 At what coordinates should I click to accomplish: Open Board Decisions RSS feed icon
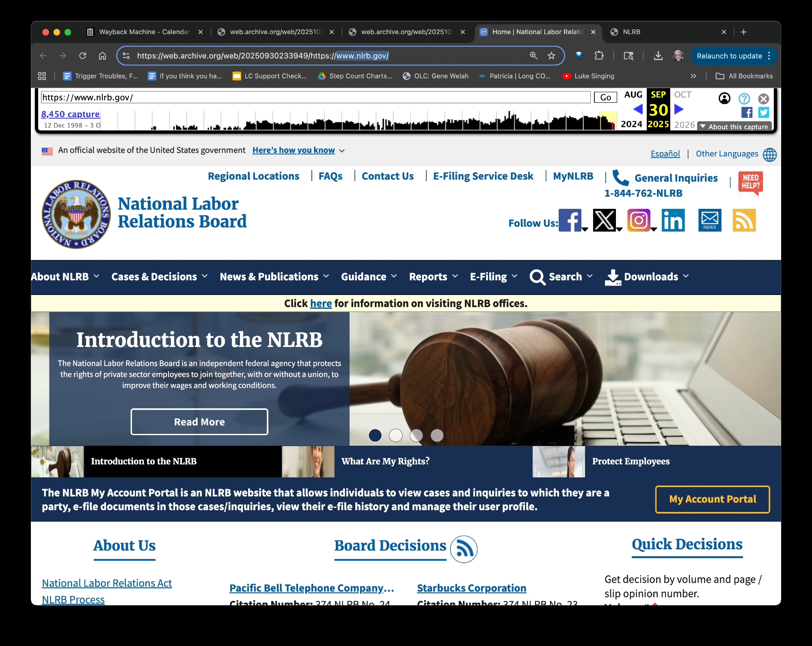coord(464,549)
